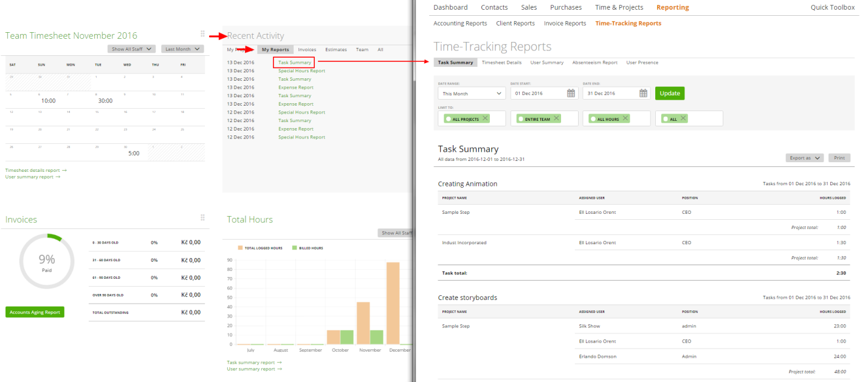Switch to User Summary report tab
868x382 pixels.
547,63
